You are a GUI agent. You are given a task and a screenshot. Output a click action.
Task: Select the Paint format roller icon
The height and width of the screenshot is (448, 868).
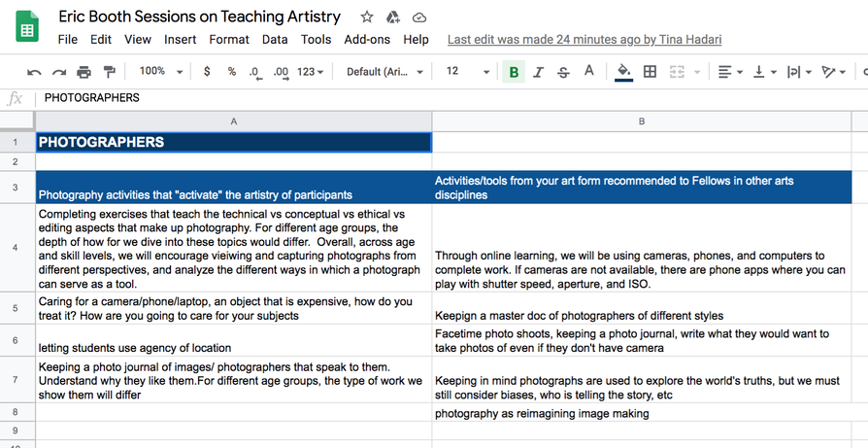pyautogui.click(x=109, y=72)
